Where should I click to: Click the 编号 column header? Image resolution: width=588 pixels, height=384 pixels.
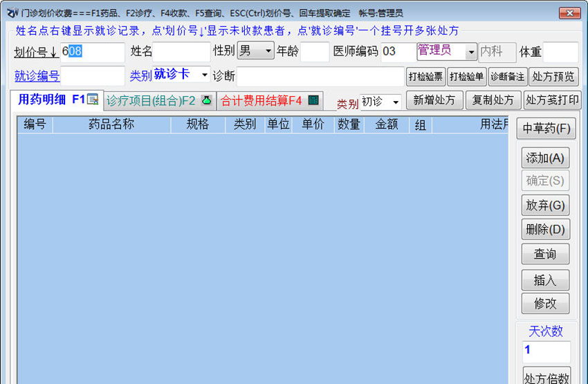click(35, 125)
